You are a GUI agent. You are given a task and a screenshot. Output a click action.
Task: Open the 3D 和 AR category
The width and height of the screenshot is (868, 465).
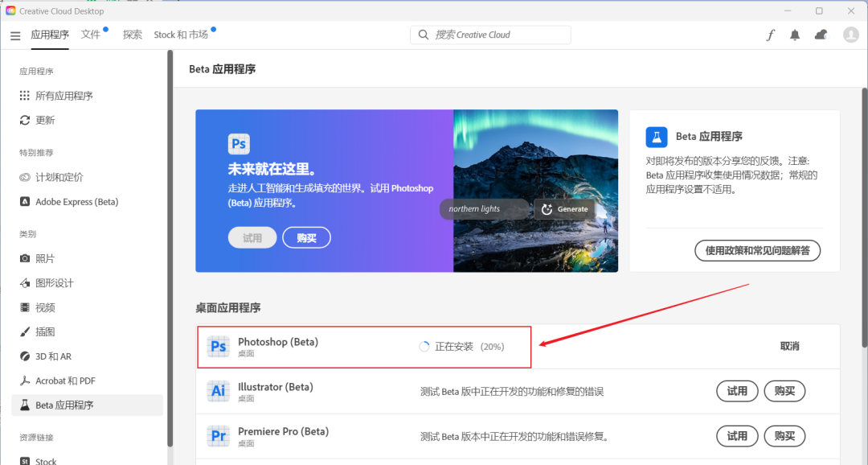[x=47, y=356]
